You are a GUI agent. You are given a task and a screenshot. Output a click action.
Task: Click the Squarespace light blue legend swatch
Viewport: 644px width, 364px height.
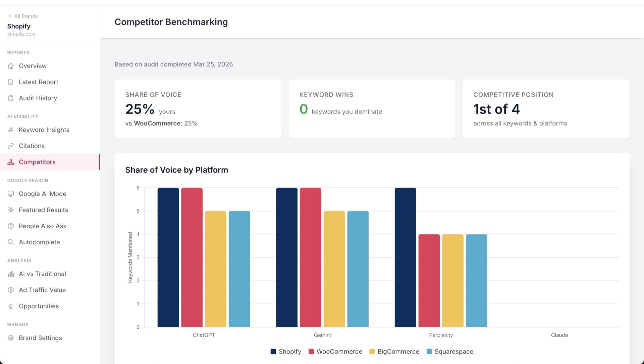(429, 352)
